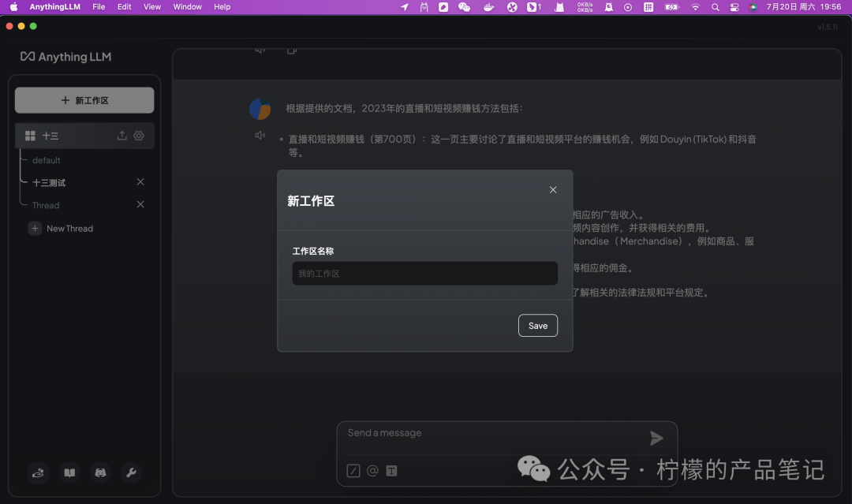852x504 pixels.
Task: Click the 新工作区 button to create workspace
Action: [84, 99]
